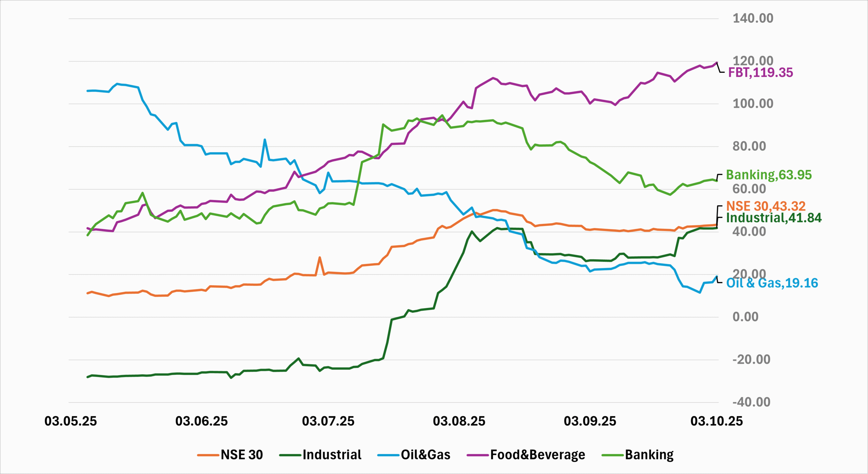868x474 pixels.
Task: Click the 03.10.25 date axis label
Action: click(x=716, y=421)
